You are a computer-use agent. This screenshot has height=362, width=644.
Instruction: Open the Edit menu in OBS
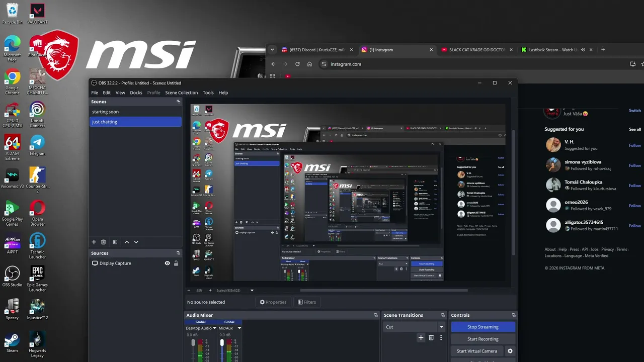(107, 93)
